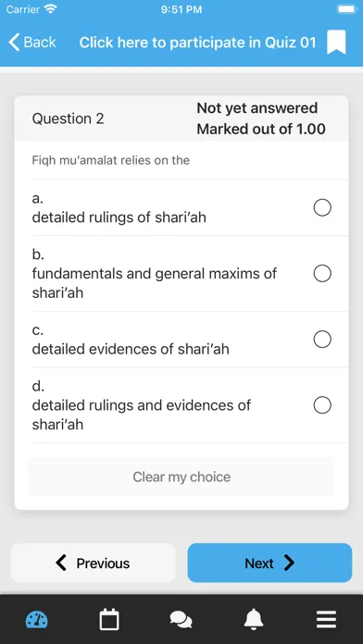Screen dimensions: 363x644
Task: Go to the Previous question
Action: click(x=94, y=563)
